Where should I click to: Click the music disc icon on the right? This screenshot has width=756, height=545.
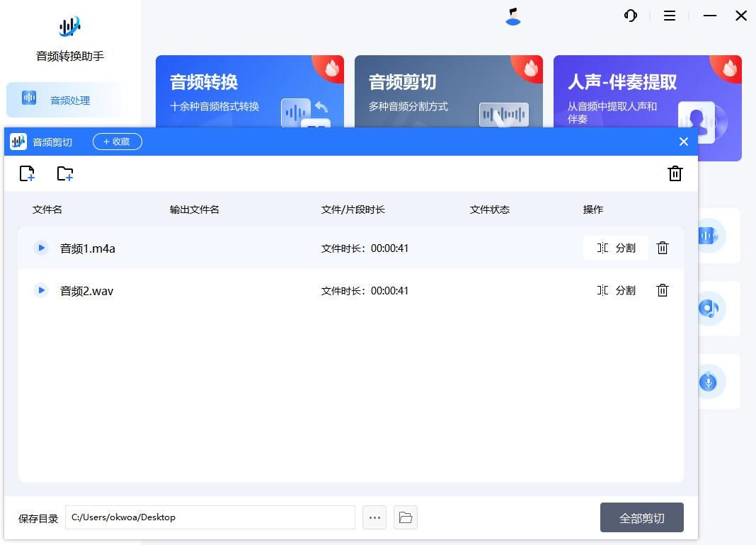point(708,309)
